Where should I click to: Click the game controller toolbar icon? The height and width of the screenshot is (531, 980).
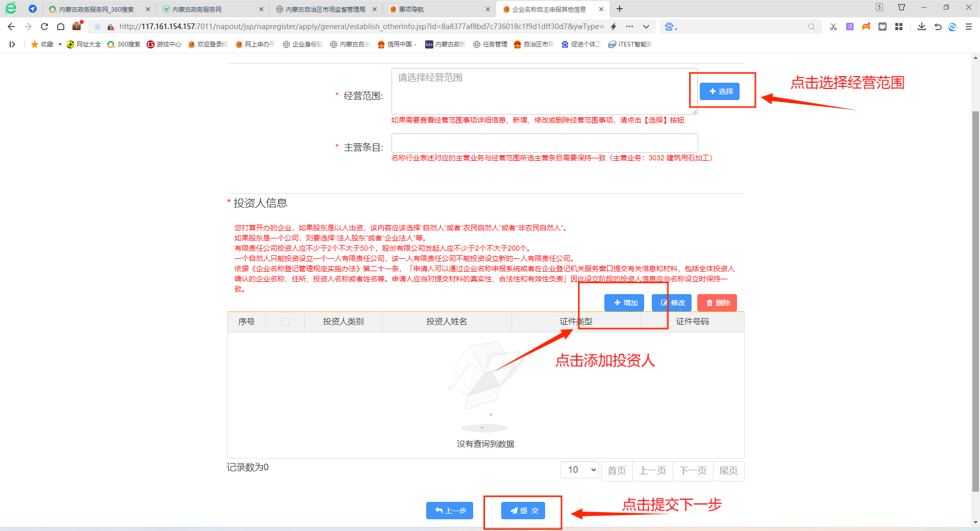(866, 27)
